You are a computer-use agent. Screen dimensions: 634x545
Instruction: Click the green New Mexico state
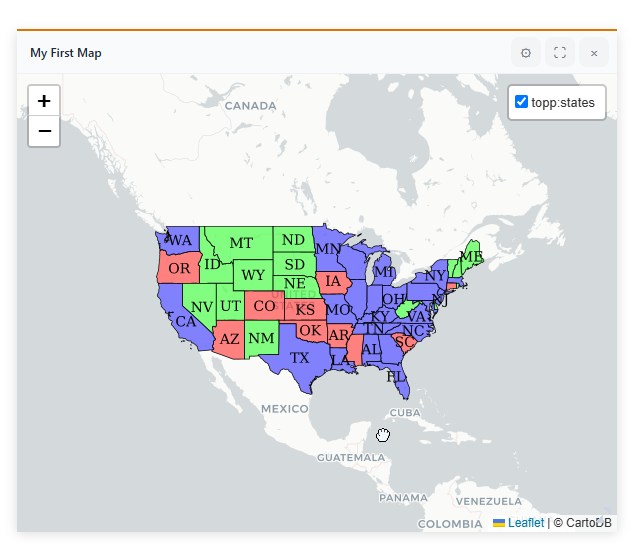pos(261,338)
